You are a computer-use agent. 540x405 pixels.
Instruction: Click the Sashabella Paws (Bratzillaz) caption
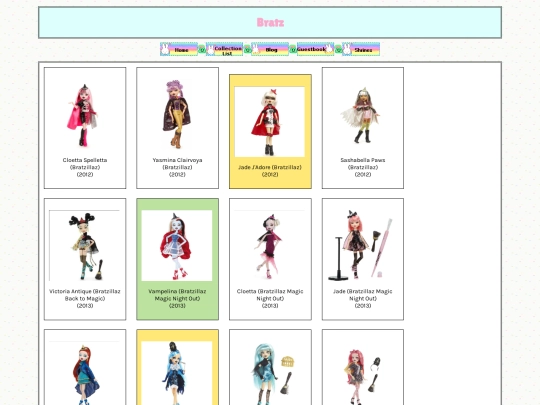click(x=363, y=167)
